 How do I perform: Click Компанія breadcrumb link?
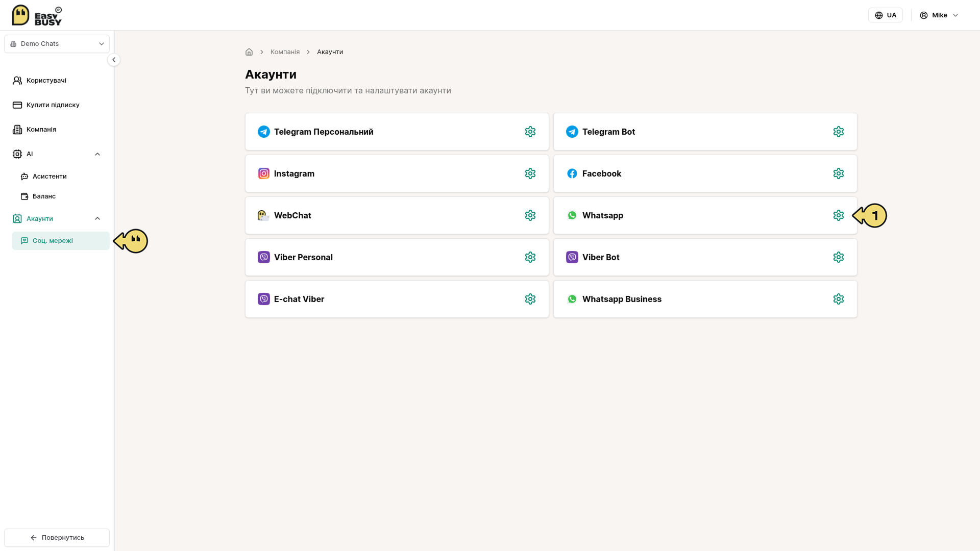285,52
